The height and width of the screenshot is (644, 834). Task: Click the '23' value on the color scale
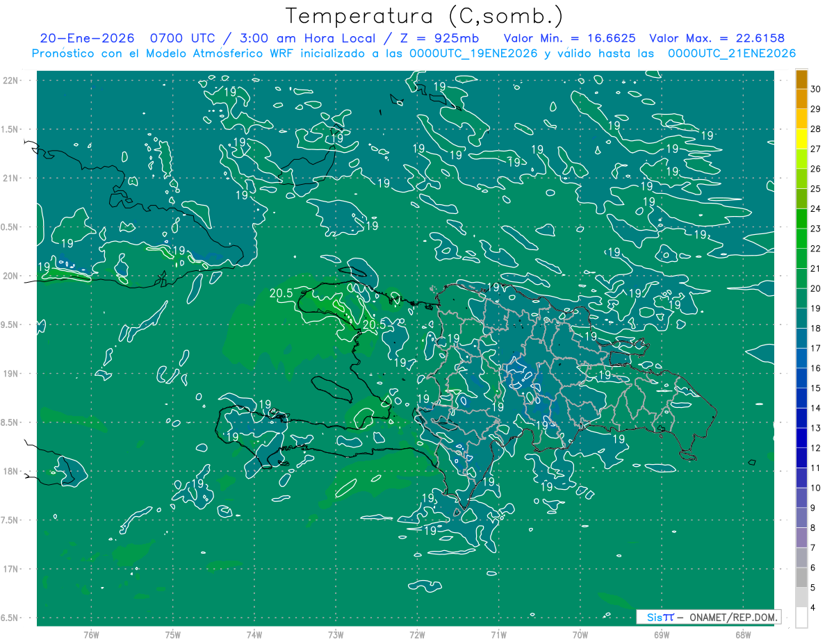(x=815, y=229)
